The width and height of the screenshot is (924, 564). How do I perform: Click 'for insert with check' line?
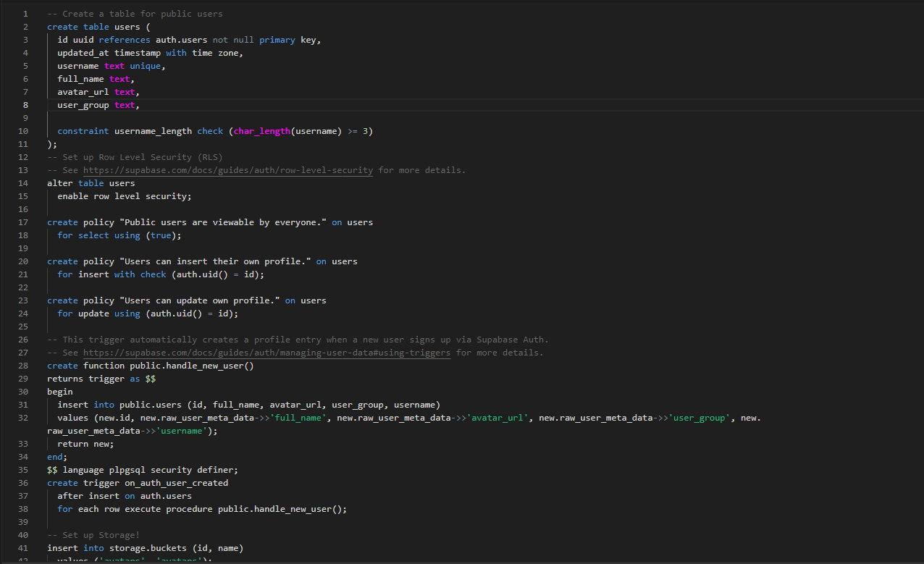pyautogui.click(x=161, y=274)
